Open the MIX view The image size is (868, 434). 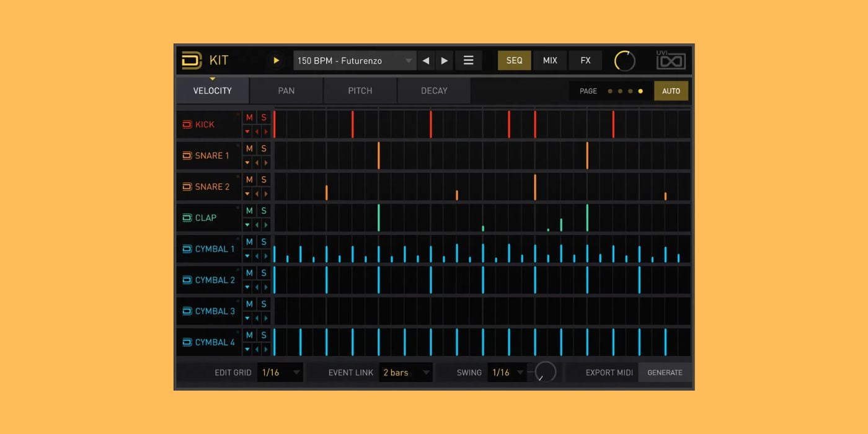(x=550, y=61)
